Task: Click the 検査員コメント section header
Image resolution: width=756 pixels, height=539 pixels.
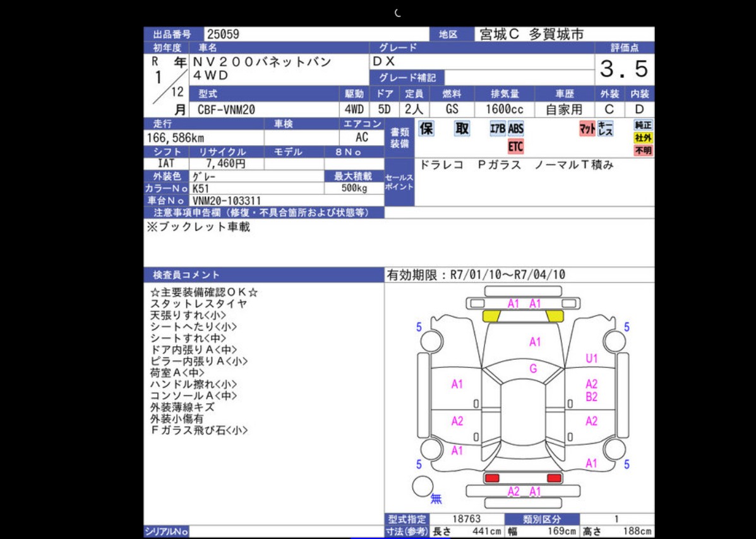Action: 264,275
